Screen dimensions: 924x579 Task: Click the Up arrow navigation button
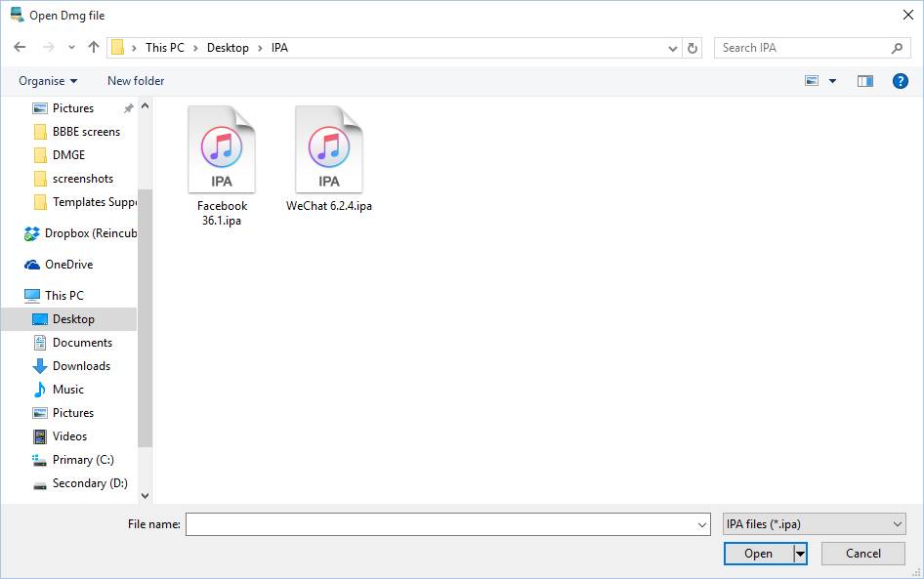point(94,47)
